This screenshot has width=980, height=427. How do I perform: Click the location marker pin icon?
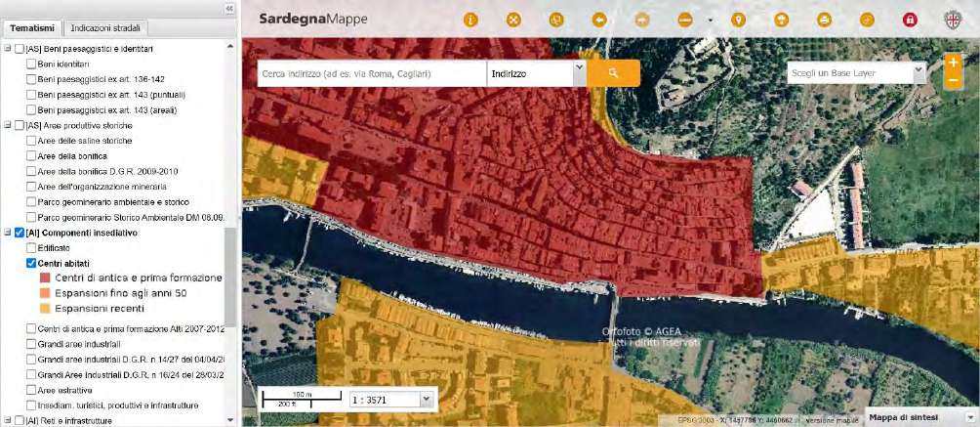tap(739, 20)
